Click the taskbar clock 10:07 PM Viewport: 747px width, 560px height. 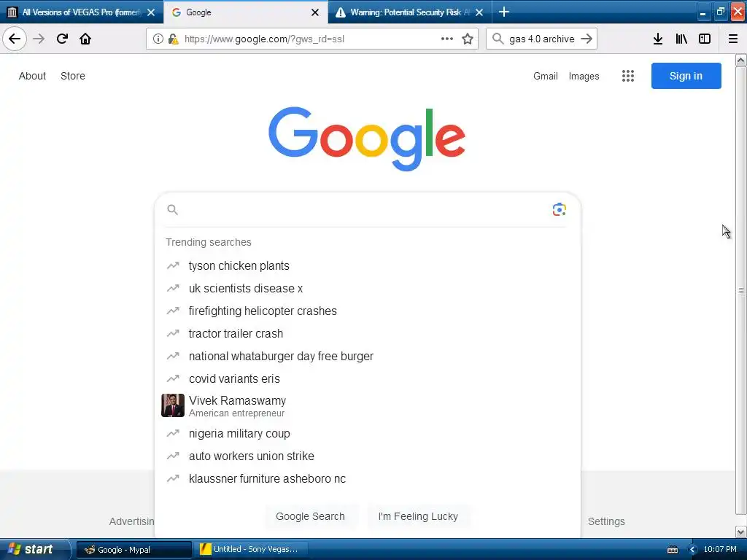pos(720,550)
